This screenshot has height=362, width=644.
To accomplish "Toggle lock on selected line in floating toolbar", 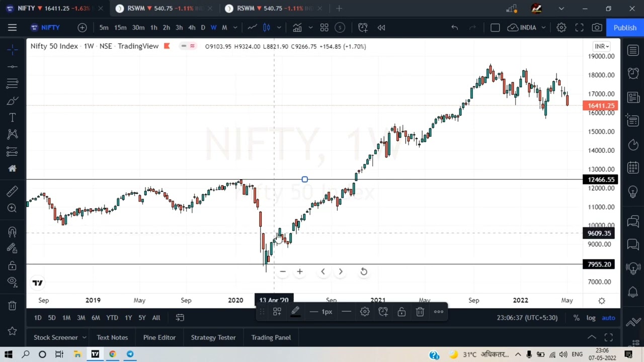I will coord(401,312).
